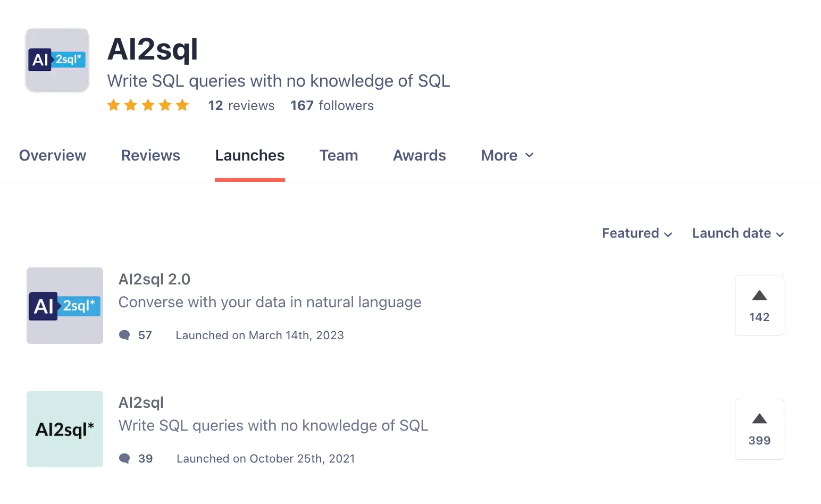Switch to the Reviews tab
821x504 pixels.
tap(150, 155)
